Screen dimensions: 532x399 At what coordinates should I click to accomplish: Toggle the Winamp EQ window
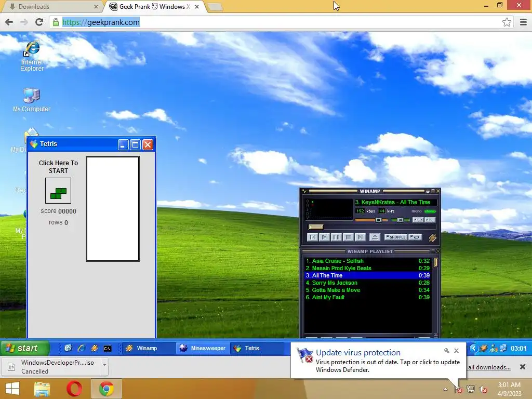click(x=418, y=220)
